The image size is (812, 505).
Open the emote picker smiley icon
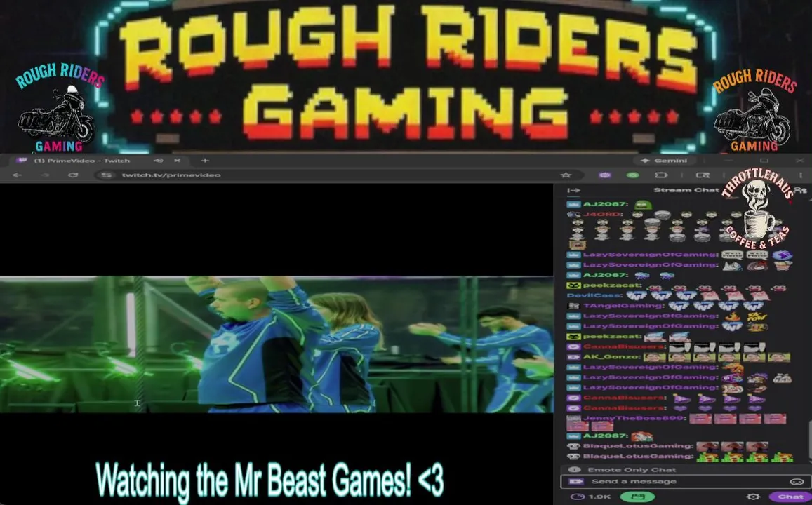pyautogui.click(x=797, y=482)
